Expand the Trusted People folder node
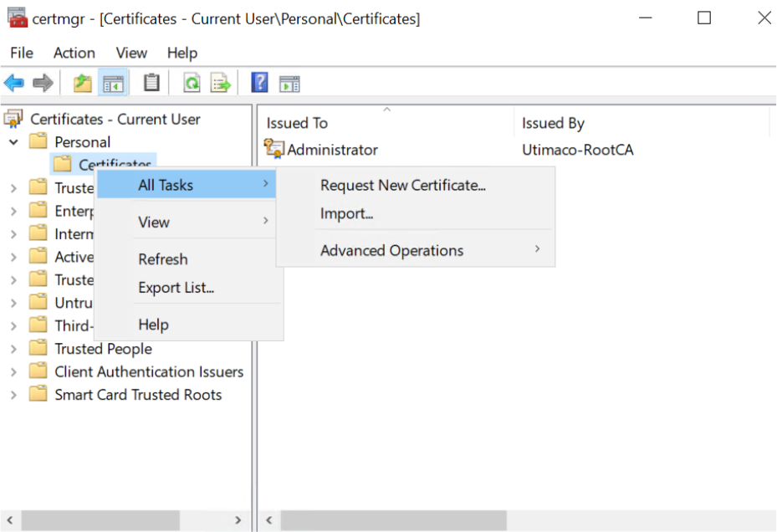Image resolution: width=777 pixels, height=532 pixels. (x=13, y=349)
